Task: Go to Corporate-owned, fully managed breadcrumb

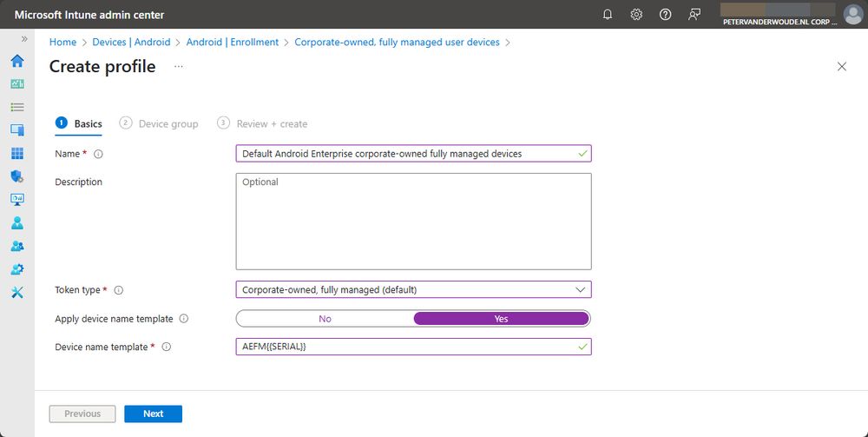Action: click(397, 42)
